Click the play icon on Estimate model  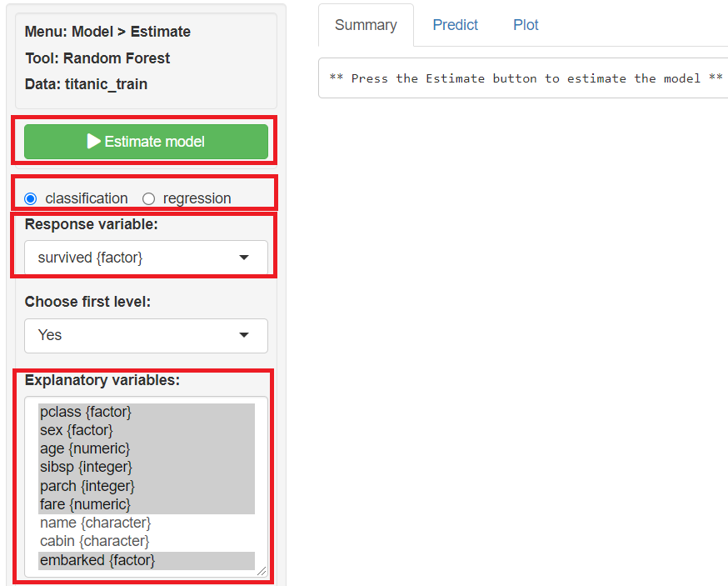coord(94,142)
